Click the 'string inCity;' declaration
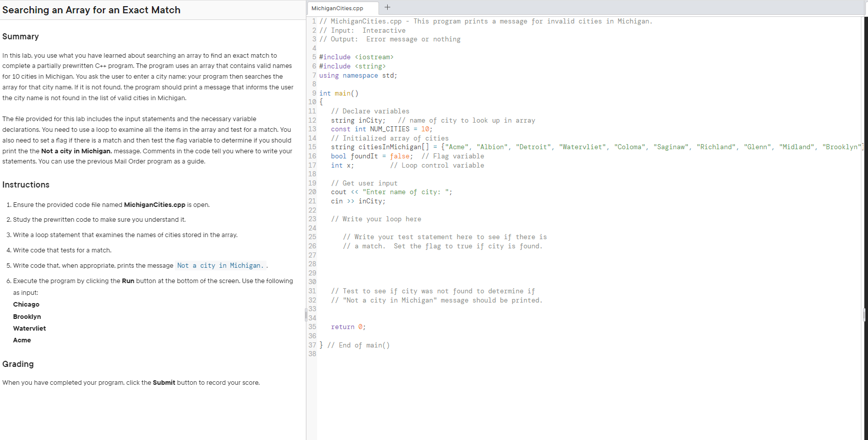The image size is (868, 440). coord(359,121)
